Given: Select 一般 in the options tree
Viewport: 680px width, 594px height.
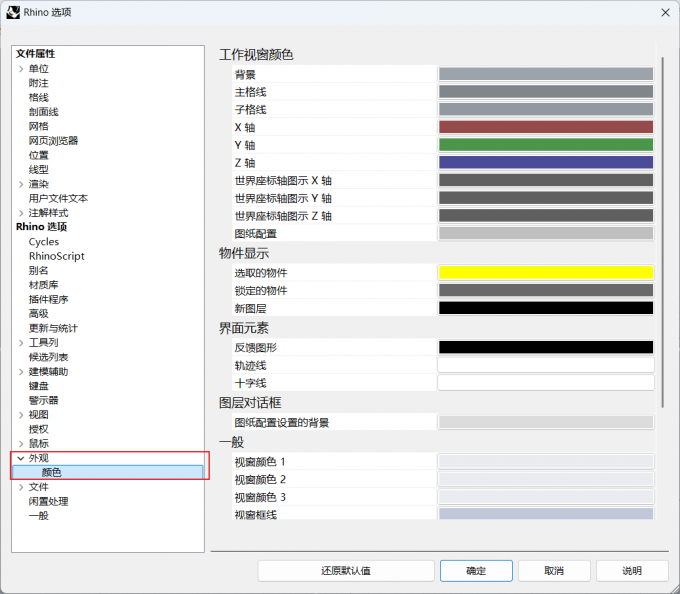Looking at the screenshot, I should tap(39, 516).
